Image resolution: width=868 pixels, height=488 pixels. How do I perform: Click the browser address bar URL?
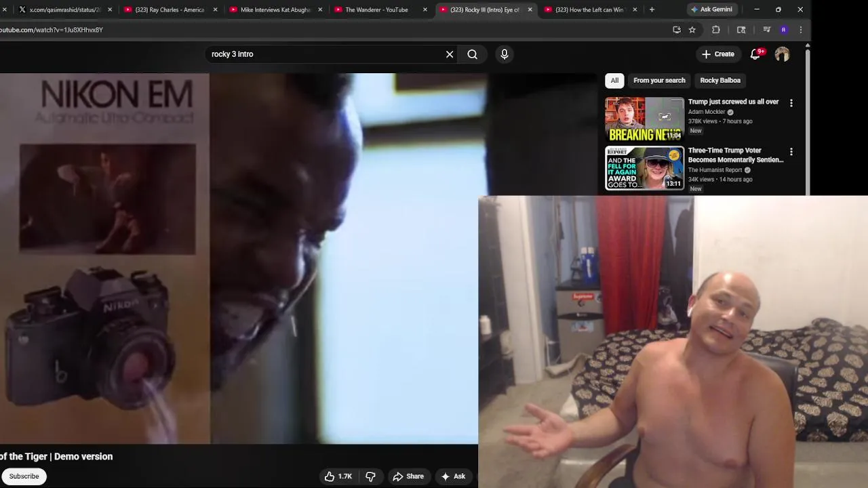52,30
